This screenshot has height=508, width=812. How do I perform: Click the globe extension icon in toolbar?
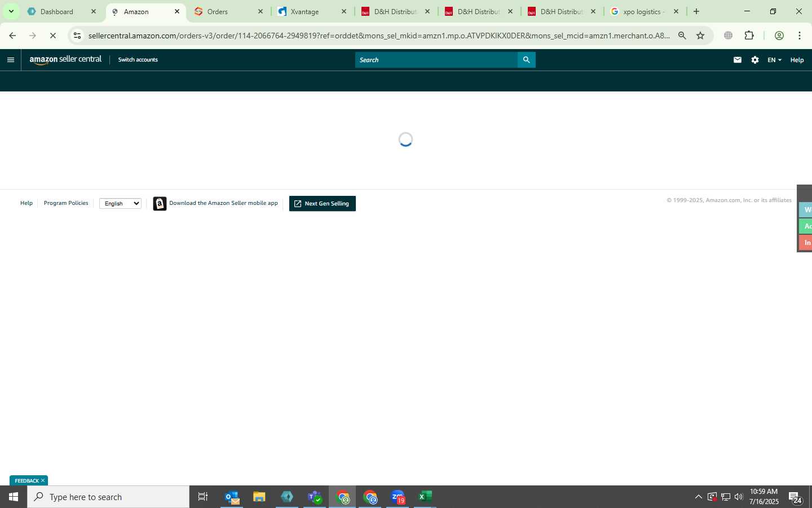tap(729, 36)
